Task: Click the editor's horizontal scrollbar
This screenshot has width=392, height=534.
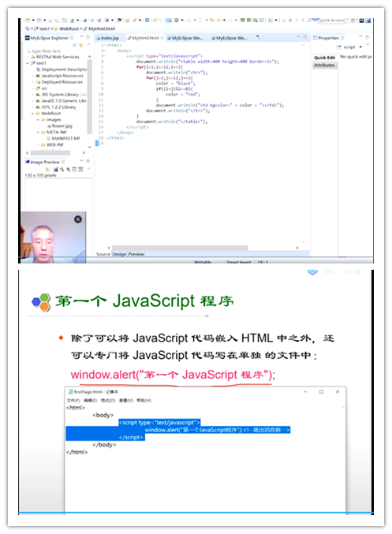Action: coord(180,248)
